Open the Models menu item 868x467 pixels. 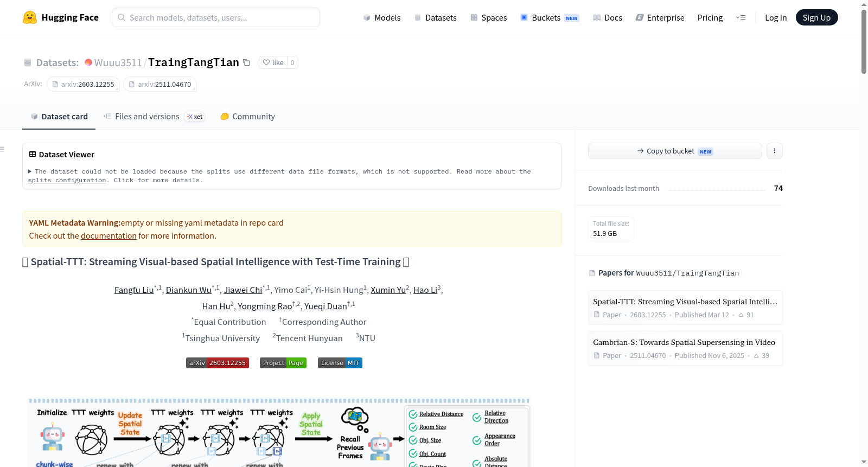[x=382, y=17]
